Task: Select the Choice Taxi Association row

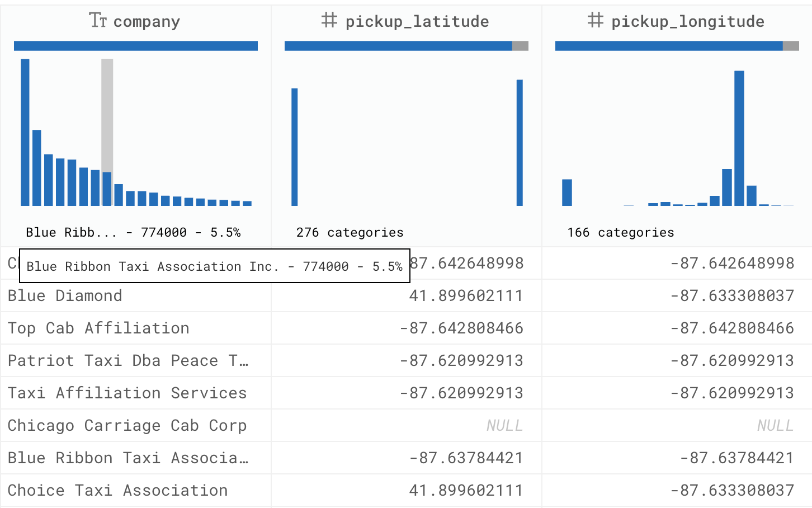Action: tap(117, 490)
